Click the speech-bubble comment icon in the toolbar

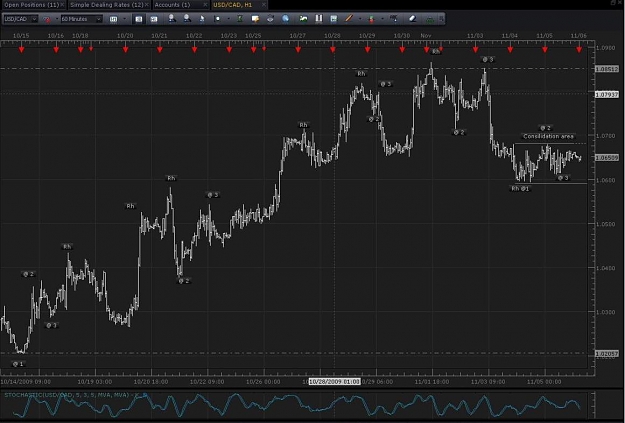tap(255, 19)
